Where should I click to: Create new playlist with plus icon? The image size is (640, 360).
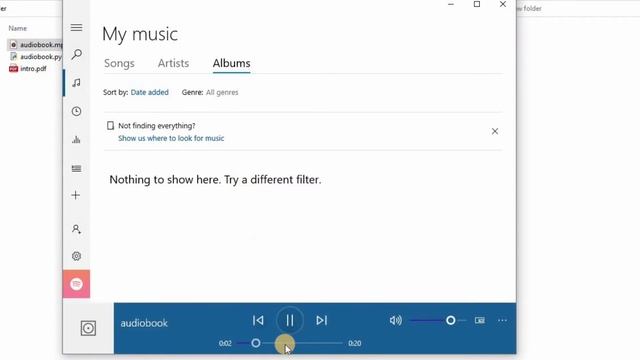[x=76, y=195]
